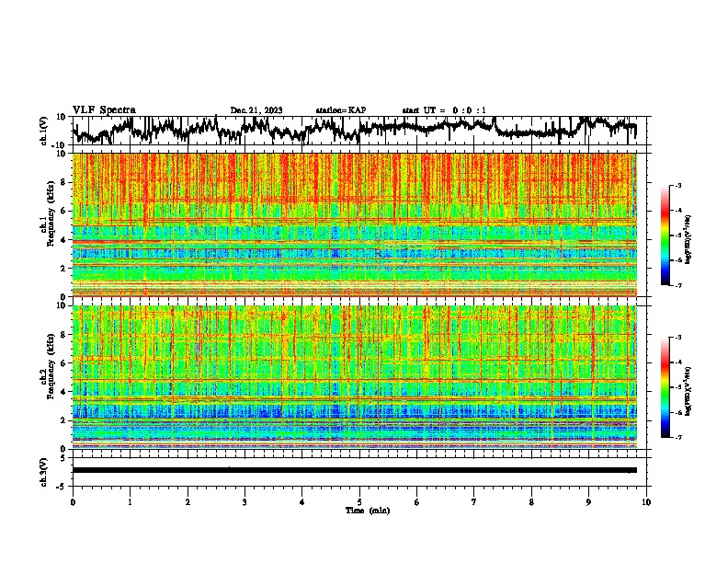Image resolution: width=728 pixels, height=563 pixels.
Task: Click the black ch.3 voltage trace bar
Action: (355, 470)
